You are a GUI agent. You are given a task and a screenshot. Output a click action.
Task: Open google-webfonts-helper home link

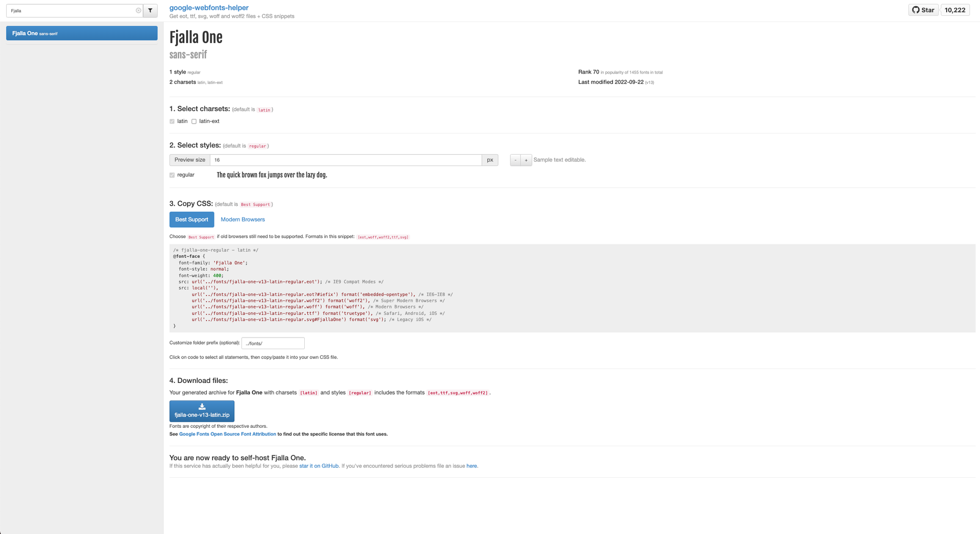click(209, 8)
